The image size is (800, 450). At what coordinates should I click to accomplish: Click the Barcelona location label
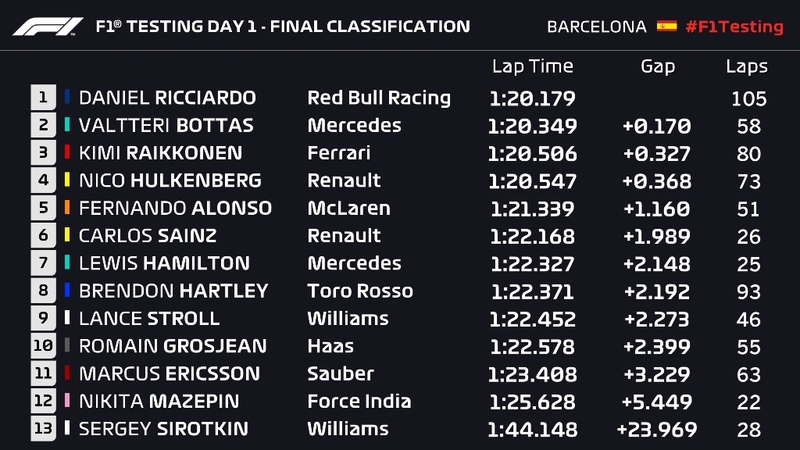coord(597,27)
